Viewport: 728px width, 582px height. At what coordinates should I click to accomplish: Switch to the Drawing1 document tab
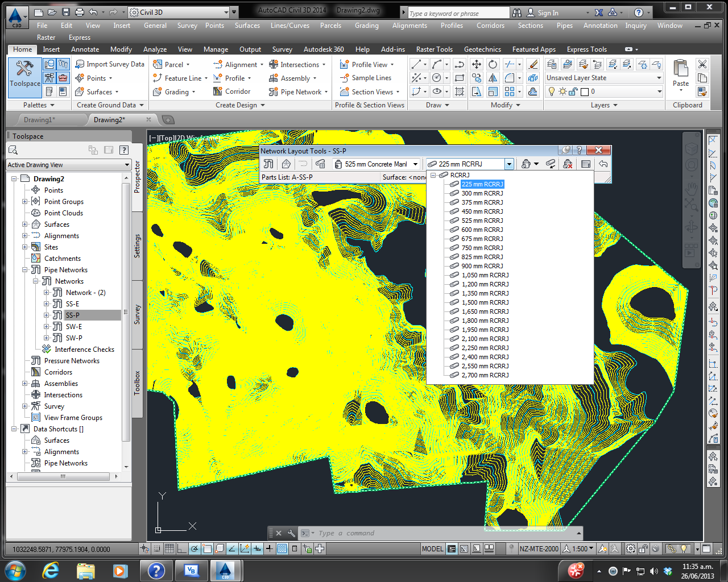[39, 120]
